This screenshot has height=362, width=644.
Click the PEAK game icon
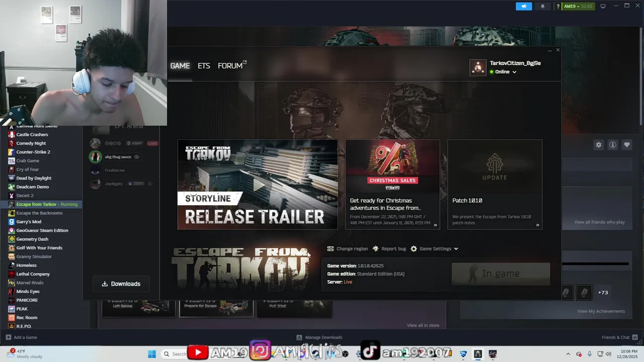[12, 309]
